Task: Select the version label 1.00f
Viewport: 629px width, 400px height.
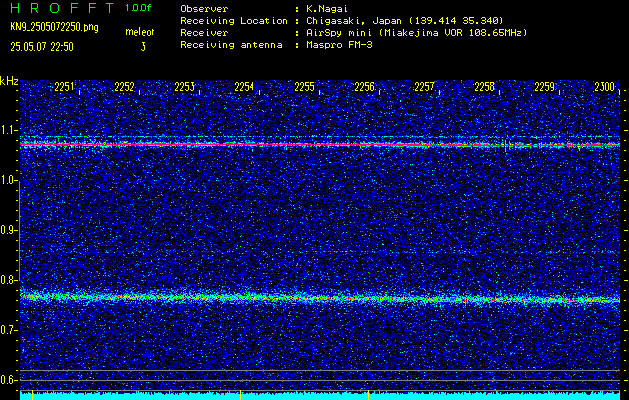Action: (x=138, y=8)
